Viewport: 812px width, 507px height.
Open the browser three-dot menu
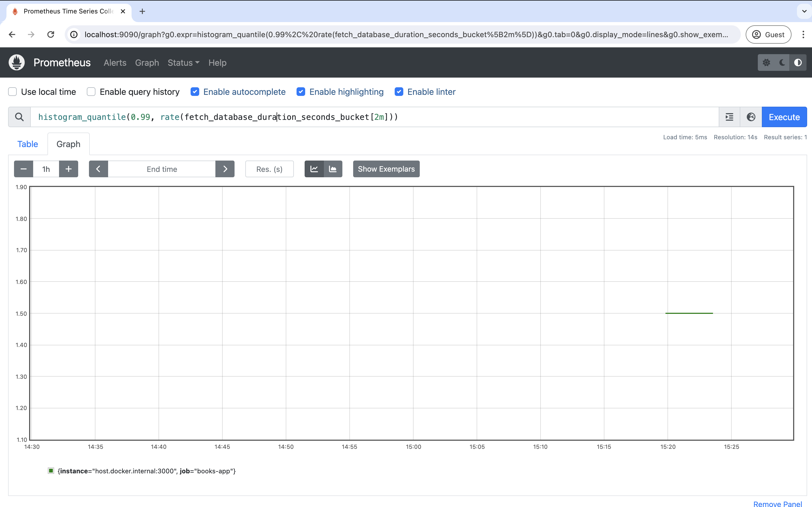803,34
